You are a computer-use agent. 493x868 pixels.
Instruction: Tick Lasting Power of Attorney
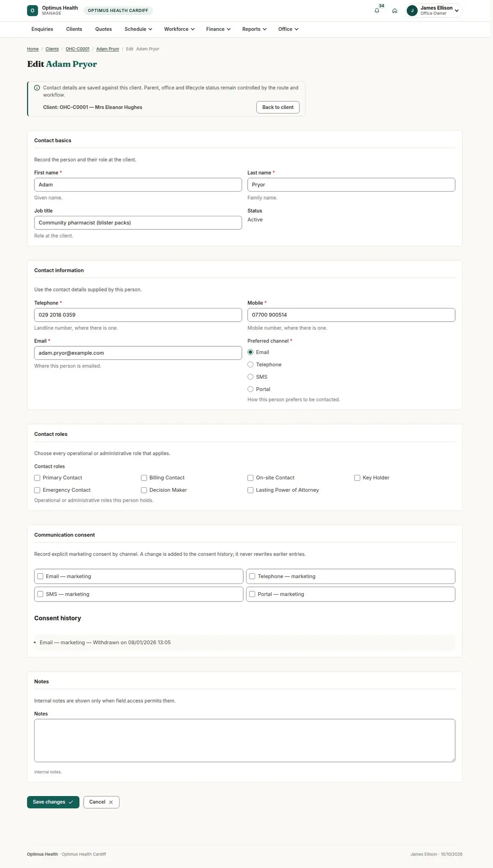[x=250, y=490]
